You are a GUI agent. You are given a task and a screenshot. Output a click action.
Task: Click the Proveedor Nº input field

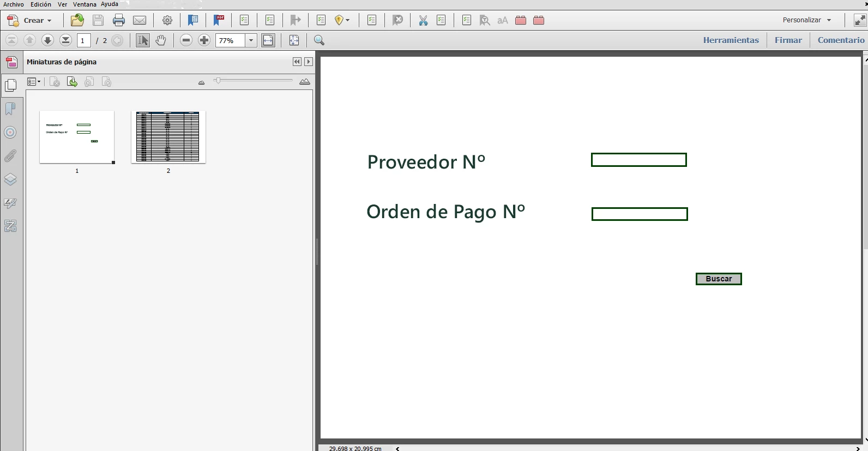[639, 160]
